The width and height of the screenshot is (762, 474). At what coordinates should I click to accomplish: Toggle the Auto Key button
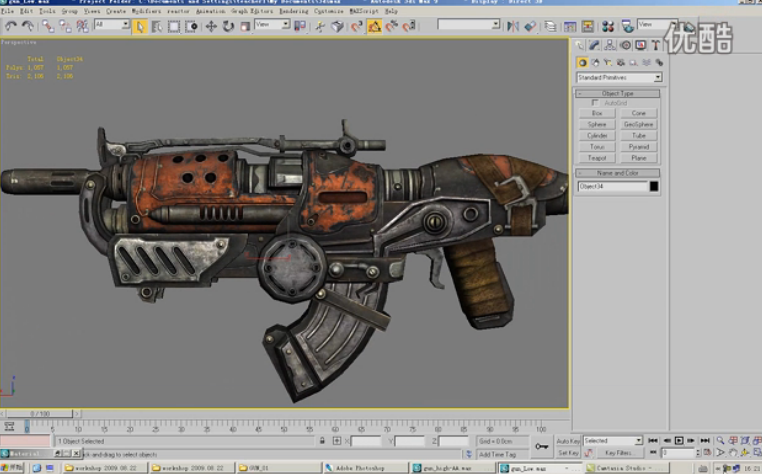click(x=568, y=441)
